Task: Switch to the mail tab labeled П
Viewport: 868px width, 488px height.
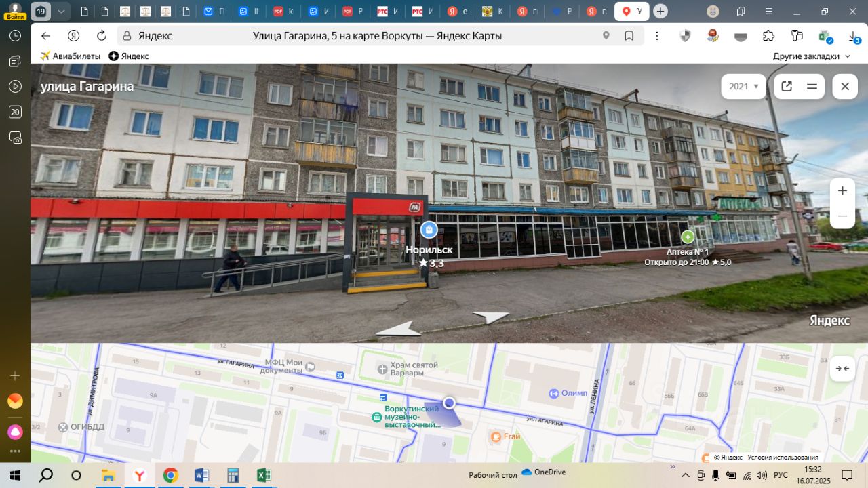Action: (214, 12)
